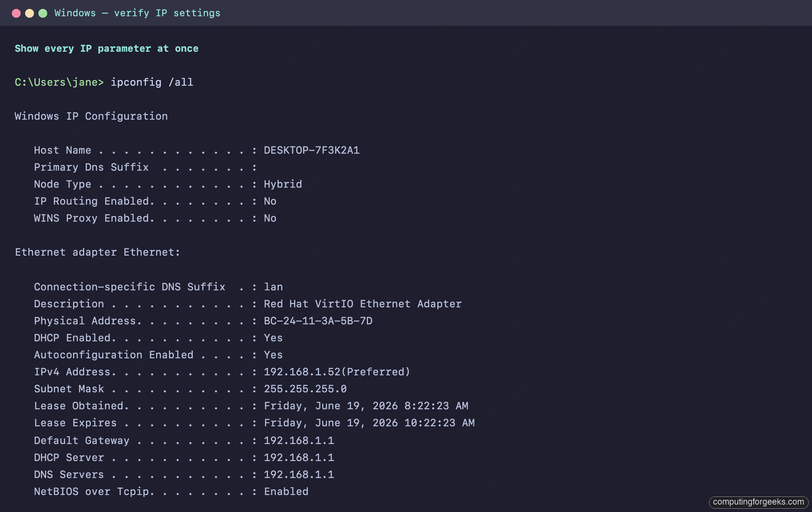Click the 'DHCP Enabled' label
The image size is (812, 512).
coord(72,338)
